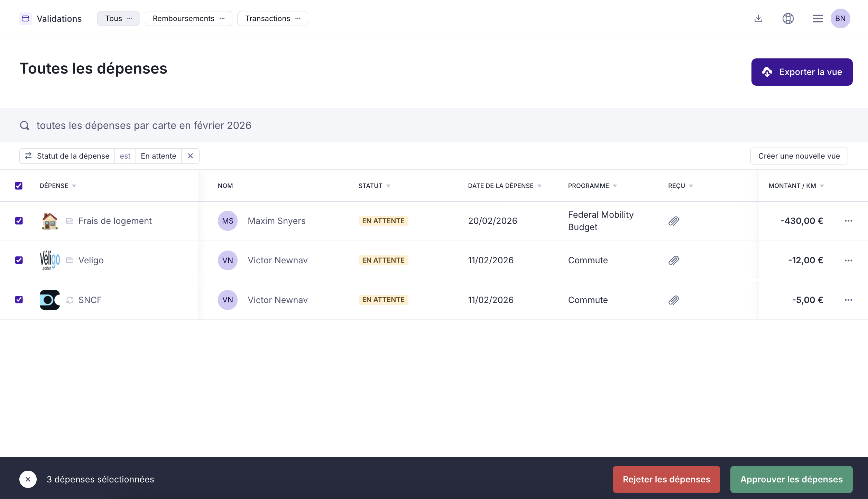The width and height of the screenshot is (868, 499).
Task: Uncheck the select-all header checkbox
Action: coord(19,186)
